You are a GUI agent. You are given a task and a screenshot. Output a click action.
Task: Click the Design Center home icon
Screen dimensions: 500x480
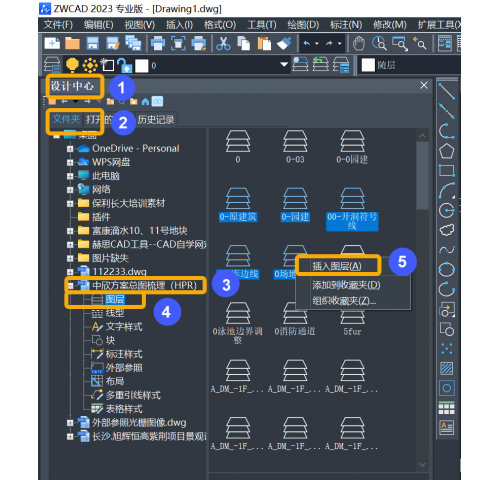145,101
